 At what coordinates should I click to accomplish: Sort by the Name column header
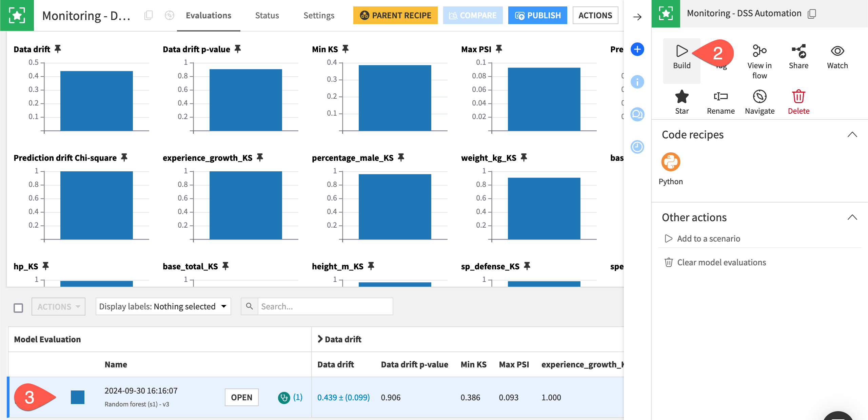(x=116, y=364)
